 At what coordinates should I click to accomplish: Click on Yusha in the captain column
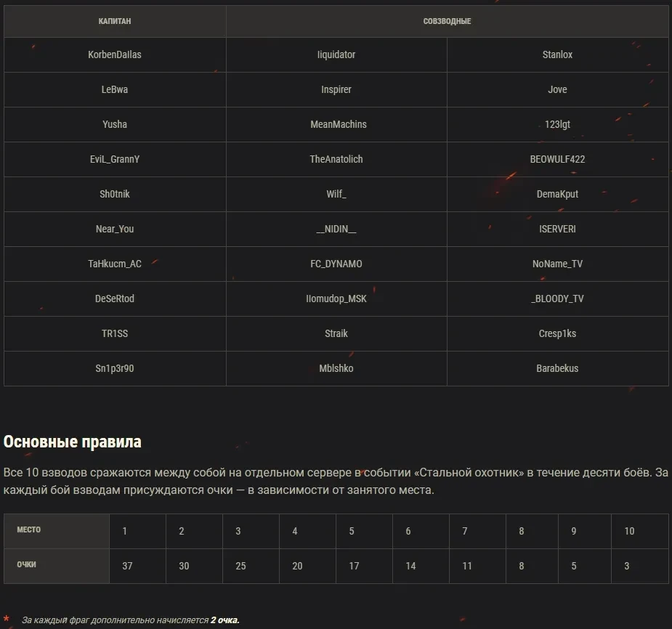click(x=115, y=124)
